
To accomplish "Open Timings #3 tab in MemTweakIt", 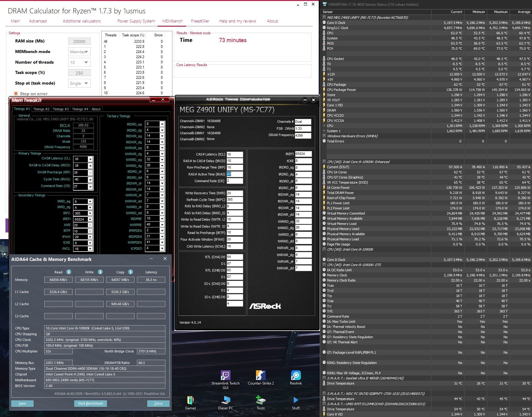I will coord(61,109).
